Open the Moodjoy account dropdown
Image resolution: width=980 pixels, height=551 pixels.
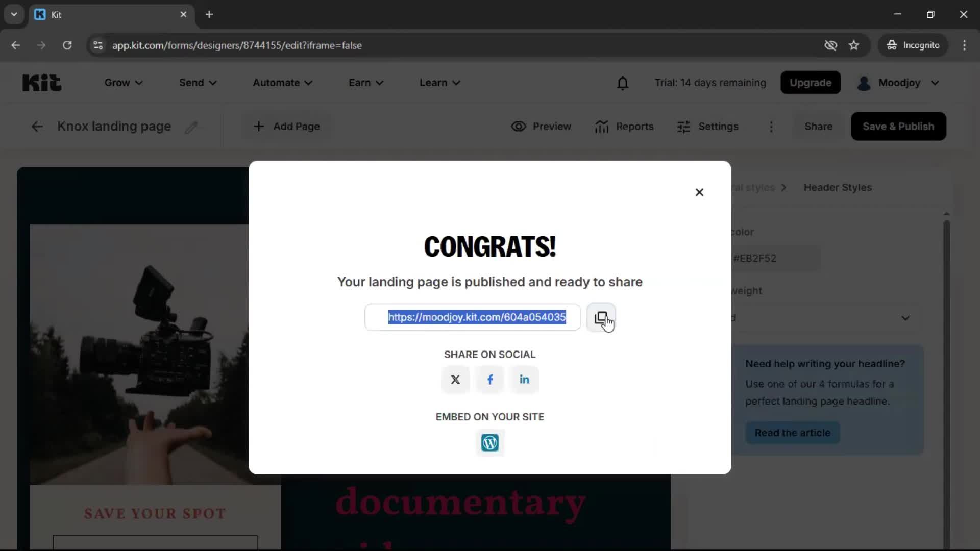898,83
